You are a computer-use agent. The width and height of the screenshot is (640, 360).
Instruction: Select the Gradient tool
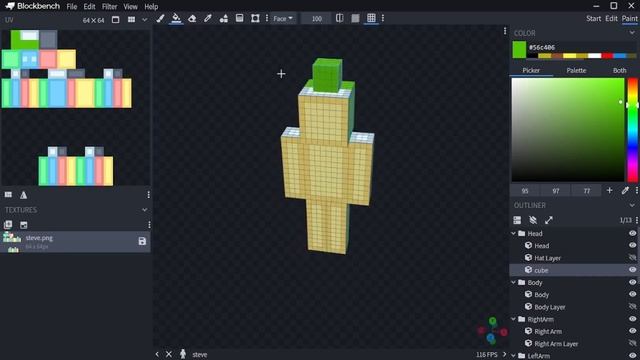point(240,18)
